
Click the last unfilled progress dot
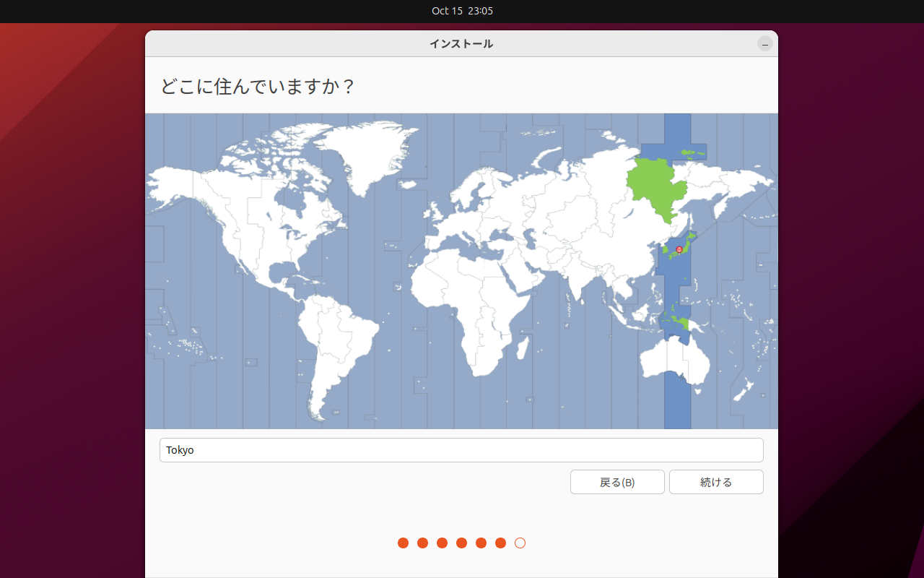(x=520, y=543)
